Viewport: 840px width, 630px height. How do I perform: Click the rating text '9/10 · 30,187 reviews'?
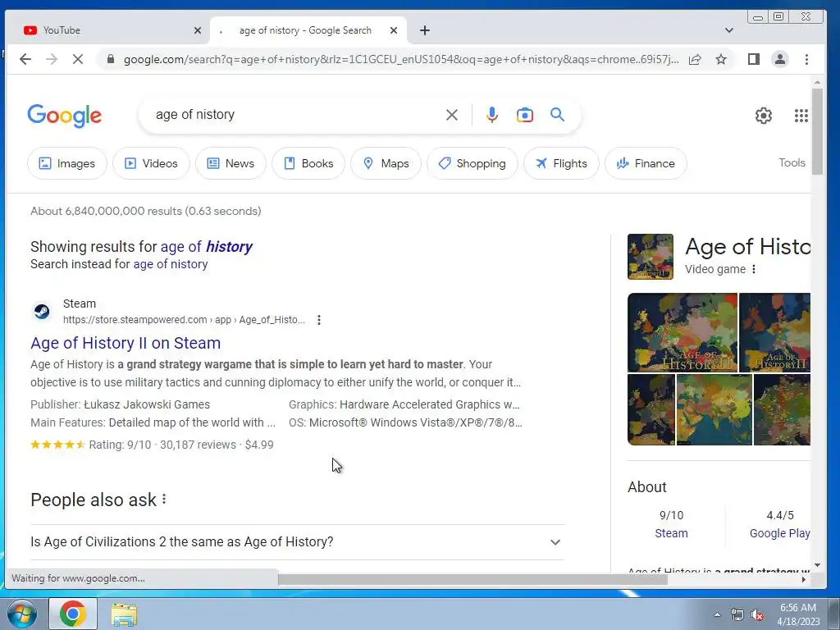[x=181, y=445]
